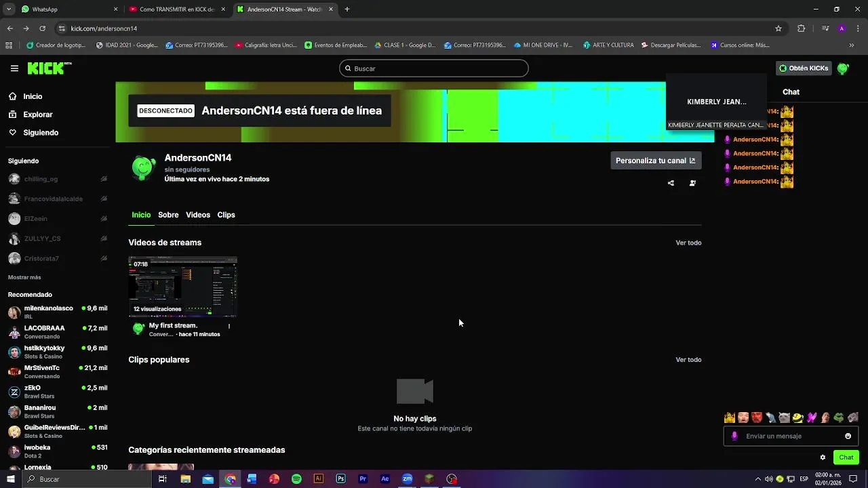Open Chrome apps grid in bookmarks bar
This screenshot has height=488, width=868.
click(9, 45)
